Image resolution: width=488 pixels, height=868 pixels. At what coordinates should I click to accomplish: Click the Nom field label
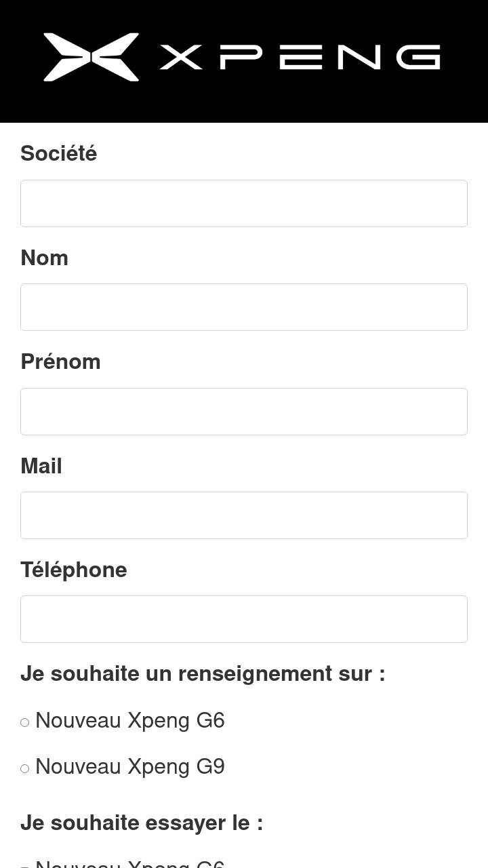coord(45,258)
